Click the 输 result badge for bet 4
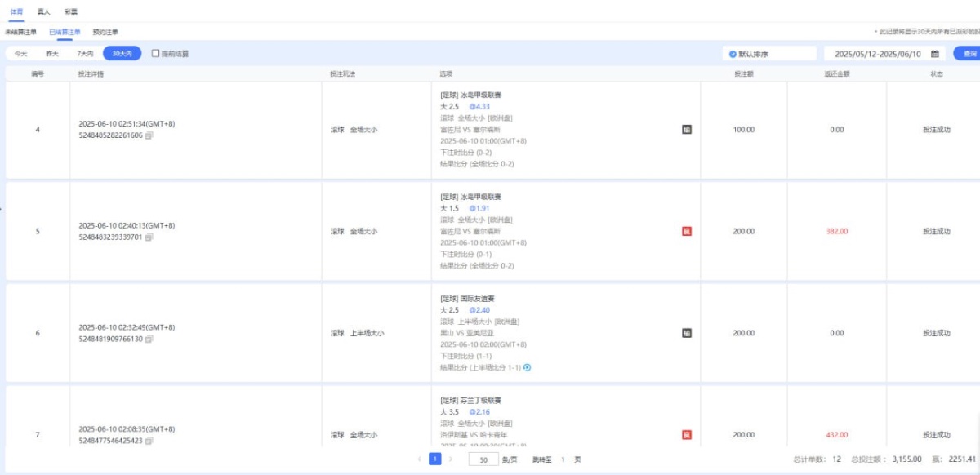Image resolution: width=980 pixels, height=475 pixels. point(687,129)
